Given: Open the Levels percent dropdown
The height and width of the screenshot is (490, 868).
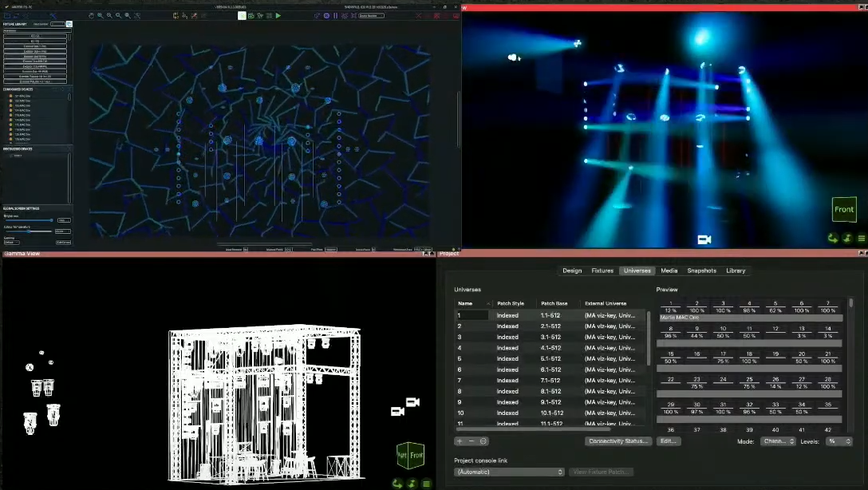Looking at the screenshot, I should [x=838, y=441].
